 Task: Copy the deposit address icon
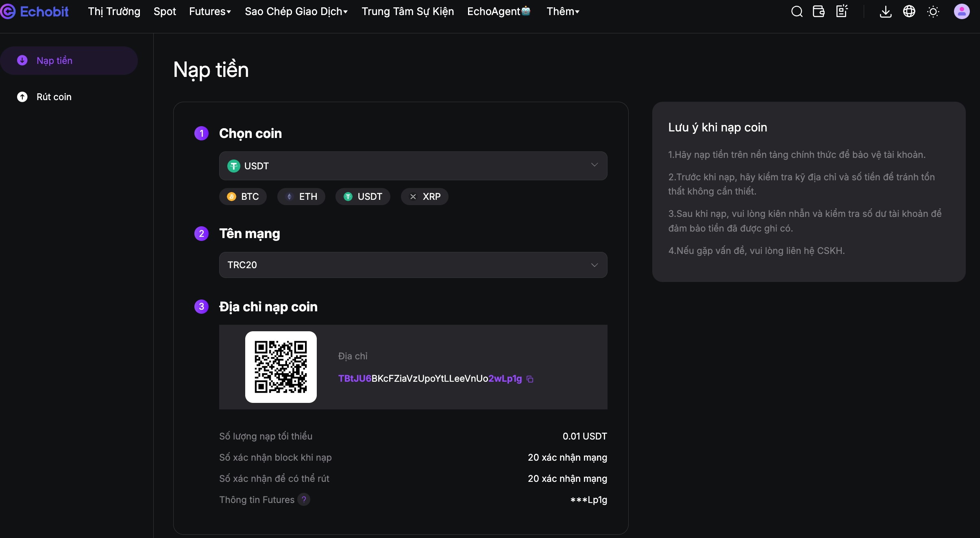point(530,379)
